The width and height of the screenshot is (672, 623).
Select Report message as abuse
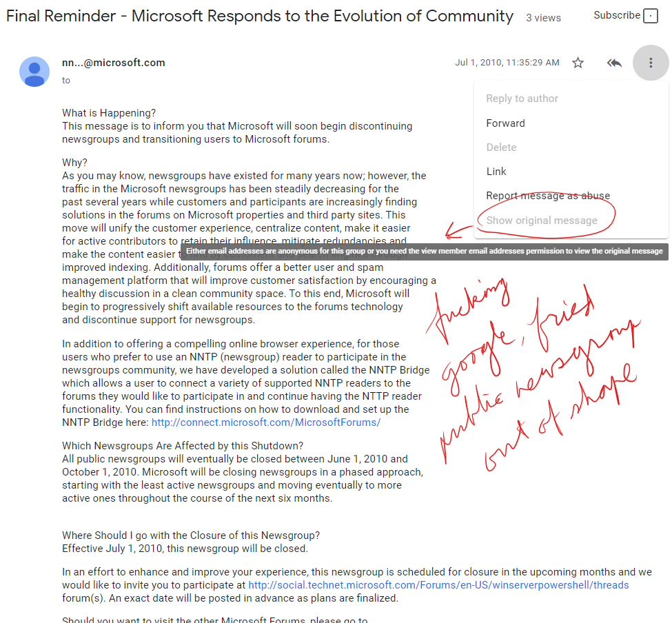pos(548,196)
